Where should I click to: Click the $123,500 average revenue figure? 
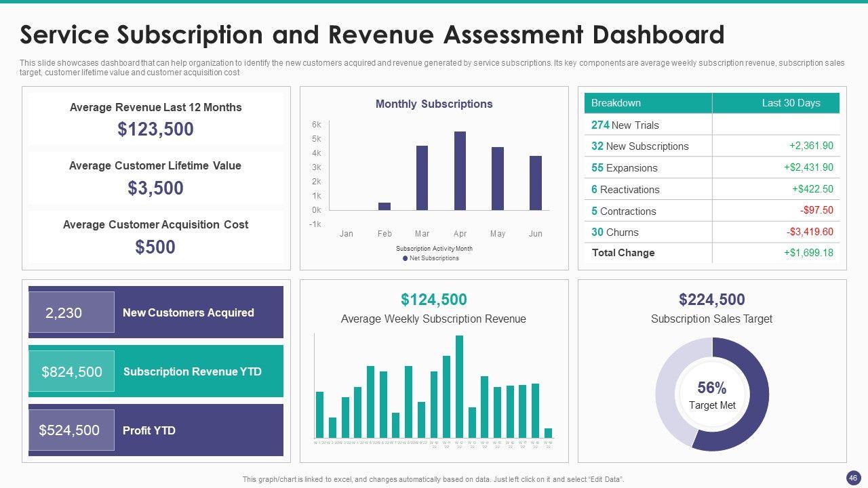(155, 129)
